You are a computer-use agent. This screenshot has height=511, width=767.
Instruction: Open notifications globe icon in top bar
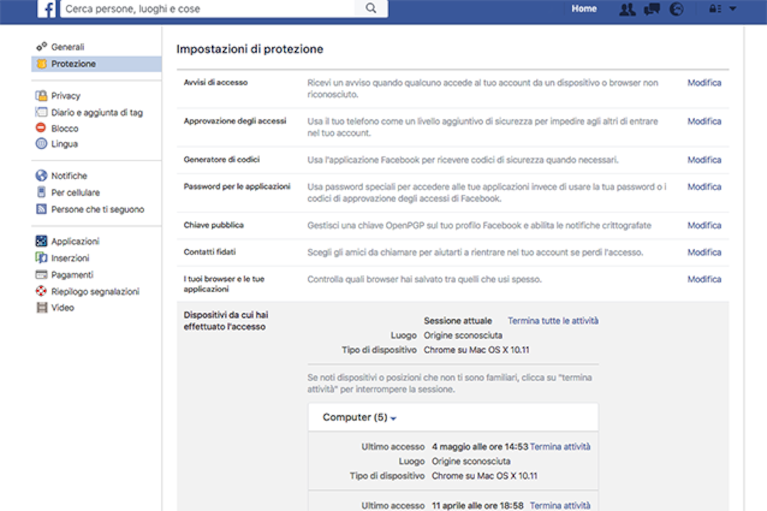point(677,9)
